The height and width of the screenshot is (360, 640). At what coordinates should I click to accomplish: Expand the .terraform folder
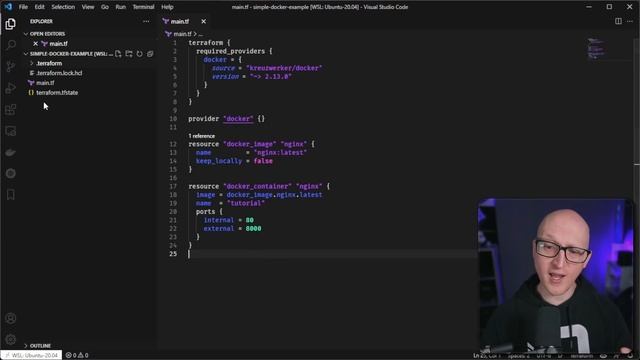[x=49, y=63]
